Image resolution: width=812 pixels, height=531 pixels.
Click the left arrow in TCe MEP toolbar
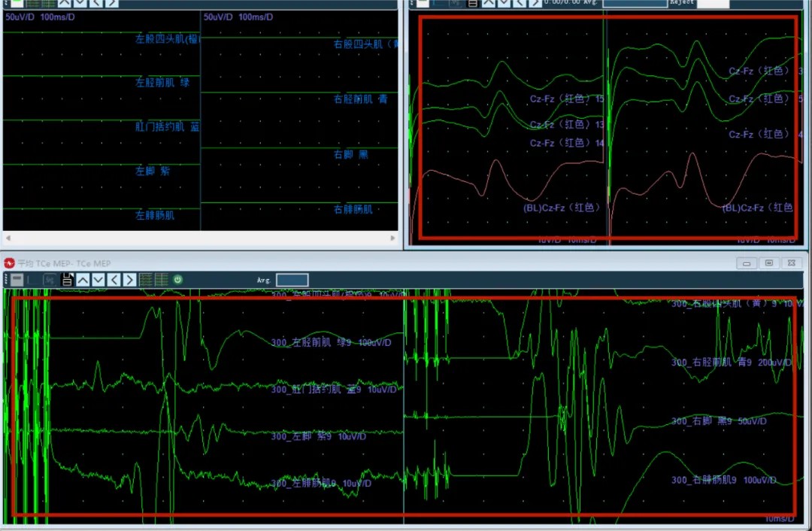pos(114,280)
